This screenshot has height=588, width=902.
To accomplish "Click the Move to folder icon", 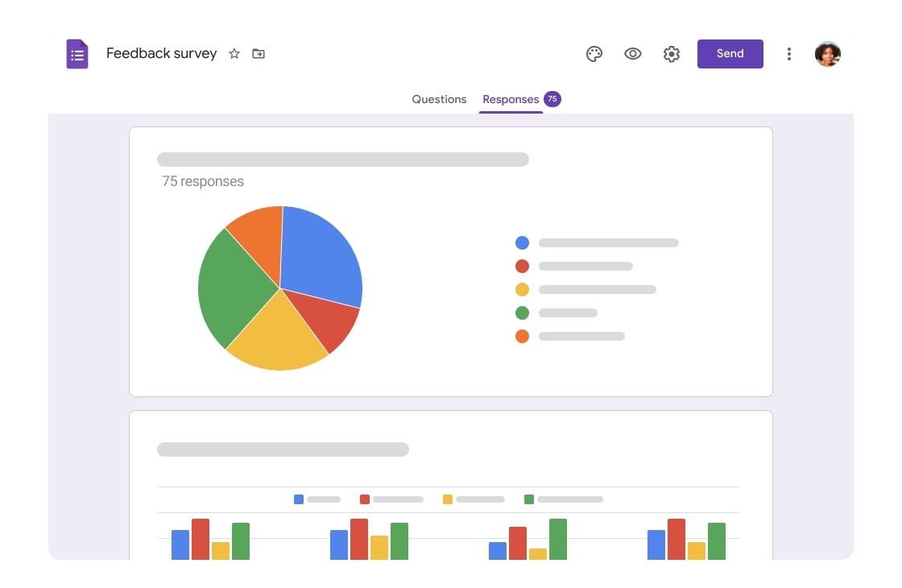I will coord(258,53).
